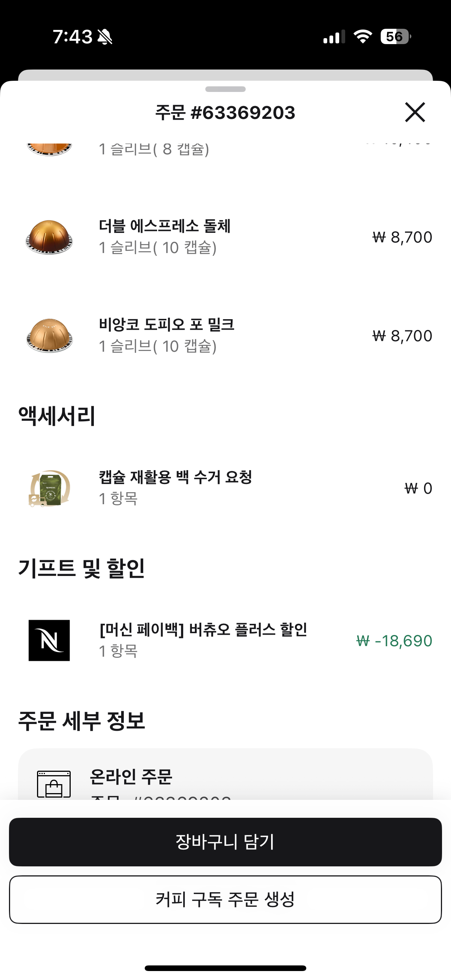The width and height of the screenshot is (451, 980).
Task: Close the order #63369203 sheet
Action: pos(414,112)
